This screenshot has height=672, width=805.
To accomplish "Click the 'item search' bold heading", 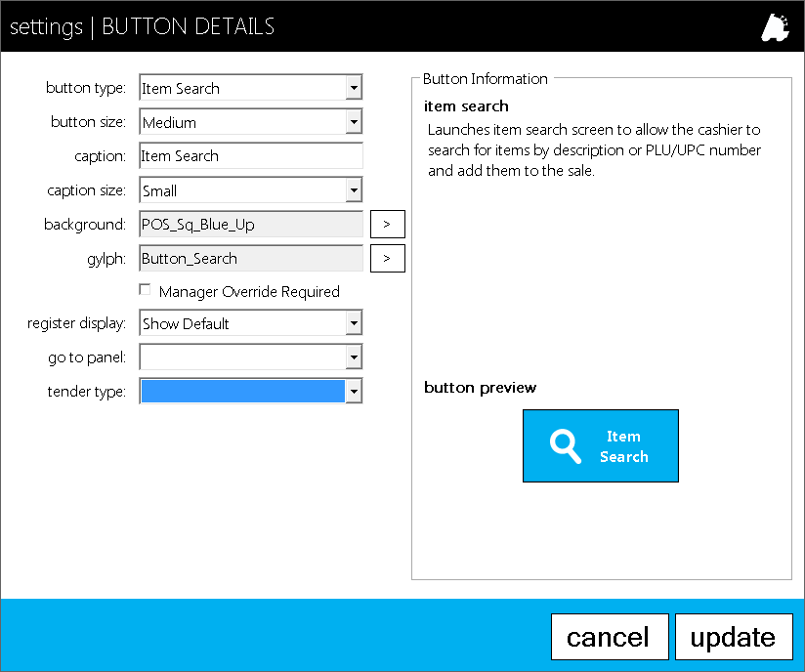I will pyautogui.click(x=466, y=106).
